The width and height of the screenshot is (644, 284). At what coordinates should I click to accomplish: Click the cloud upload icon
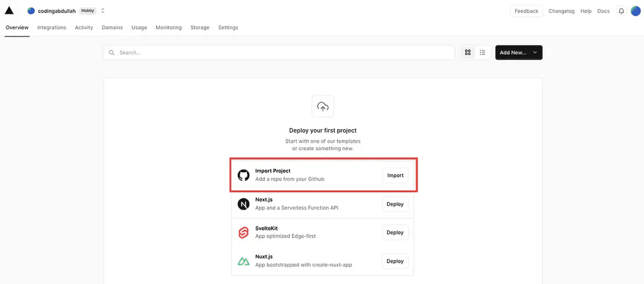point(323,107)
